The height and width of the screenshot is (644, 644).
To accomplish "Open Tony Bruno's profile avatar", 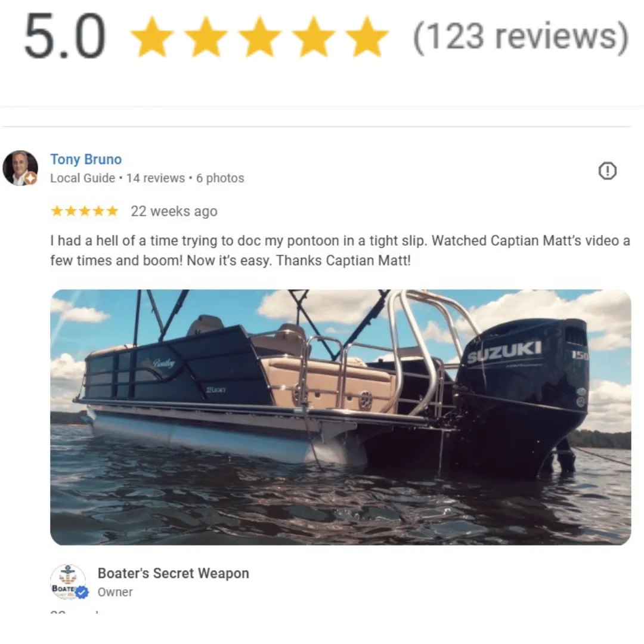I will [20, 168].
